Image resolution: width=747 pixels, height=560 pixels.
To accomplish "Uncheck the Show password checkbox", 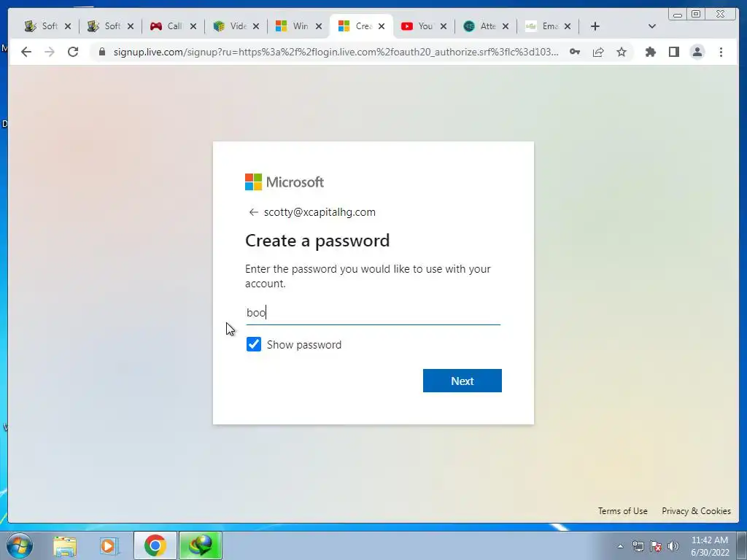I will pos(254,344).
